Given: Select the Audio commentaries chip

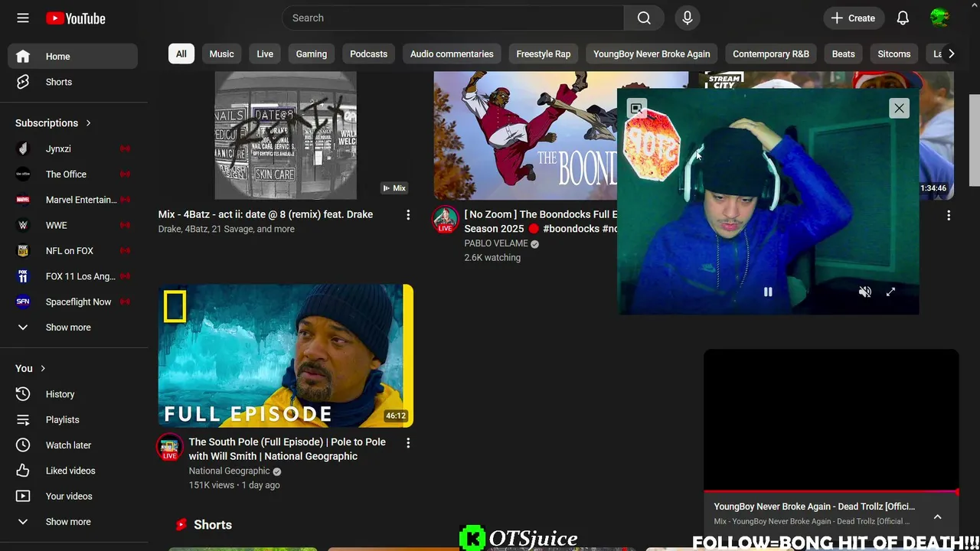Looking at the screenshot, I should coord(452,54).
